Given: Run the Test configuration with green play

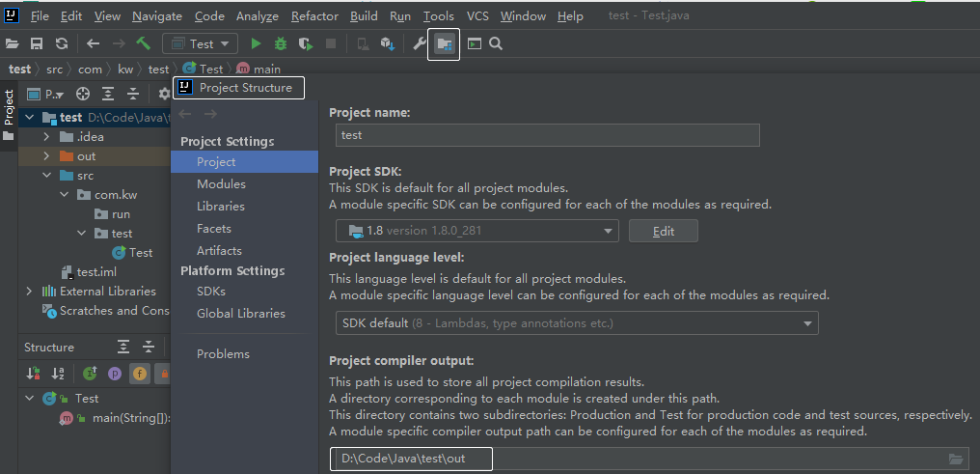Looking at the screenshot, I should pyautogui.click(x=256, y=43).
